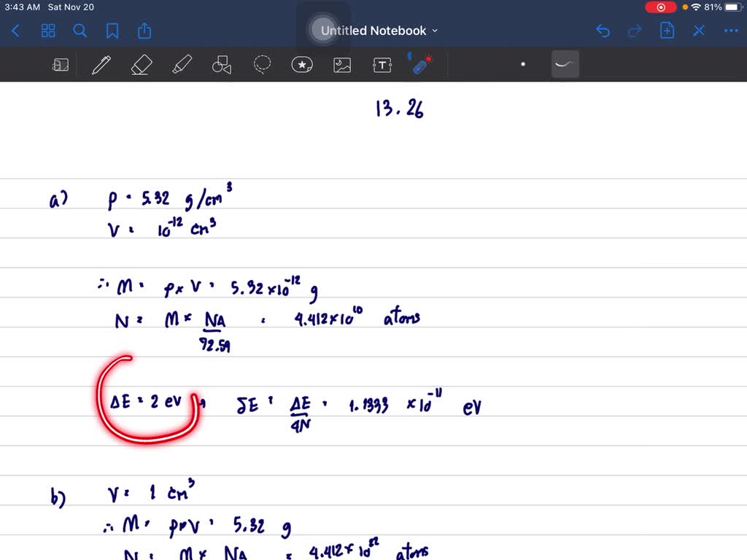Open the Untitled Notebook title dropdown
747x560 pixels.
click(x=434, y=31)
